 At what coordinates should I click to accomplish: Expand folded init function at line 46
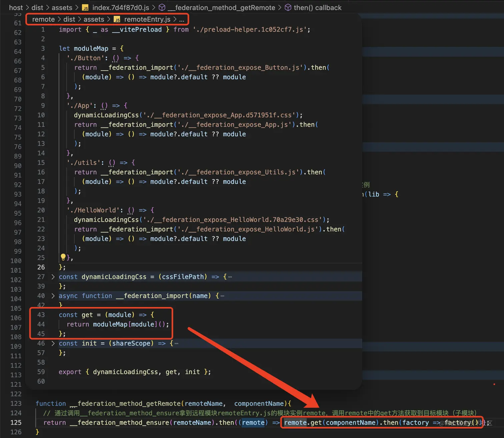click(53, 343)
